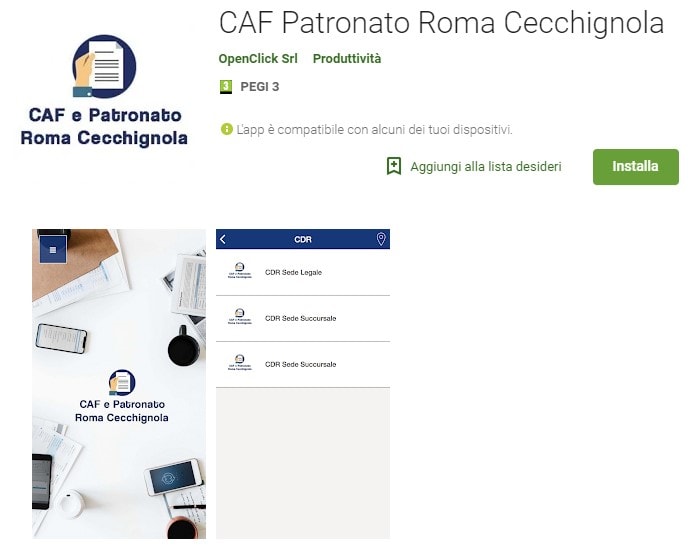Click the CAF e Patronato app logo
Viewport: 700px width, 550px height.
(104, 90)
